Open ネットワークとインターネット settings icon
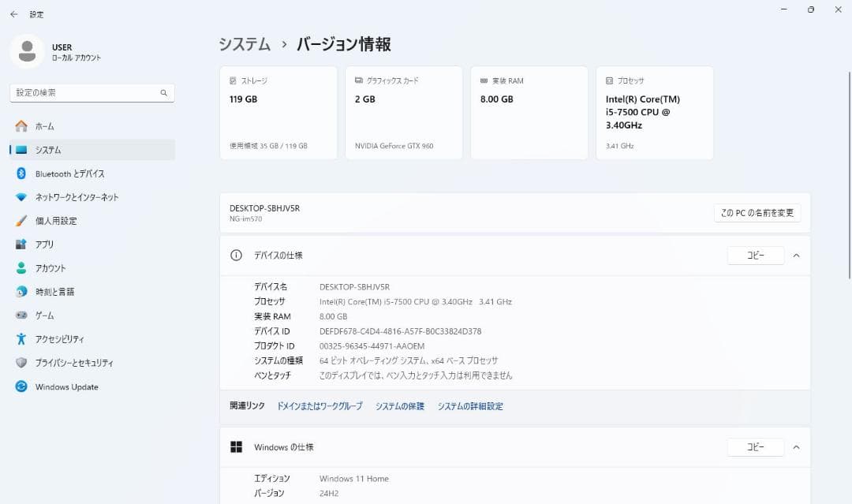 [x=20, y=197]
